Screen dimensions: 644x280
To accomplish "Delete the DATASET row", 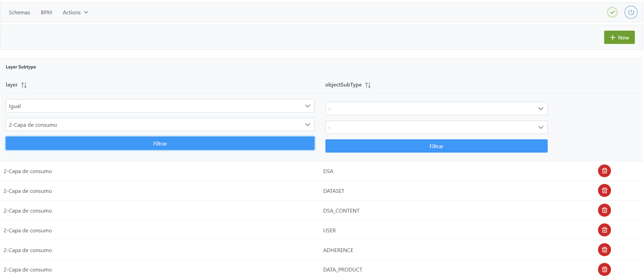I will pyautogui.click(x=604, y=191).
